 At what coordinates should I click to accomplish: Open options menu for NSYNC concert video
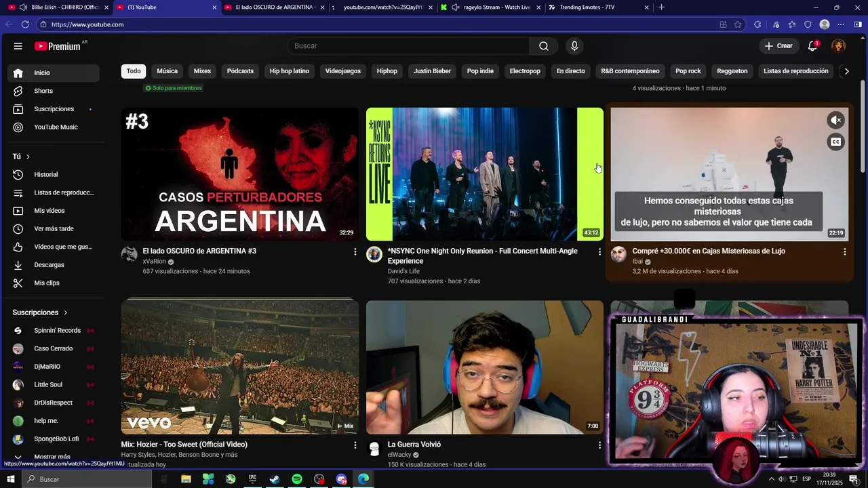click(599, 251)
